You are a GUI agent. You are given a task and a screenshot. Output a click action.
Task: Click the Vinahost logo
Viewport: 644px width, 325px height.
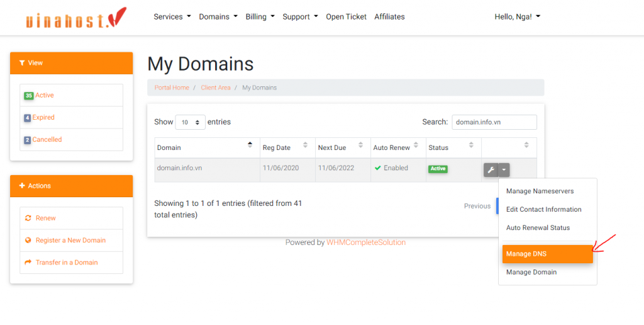[x=76, y=18]
